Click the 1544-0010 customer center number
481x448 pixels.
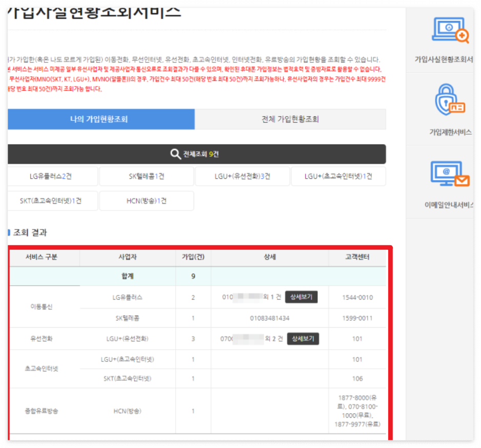click(357, 297)
